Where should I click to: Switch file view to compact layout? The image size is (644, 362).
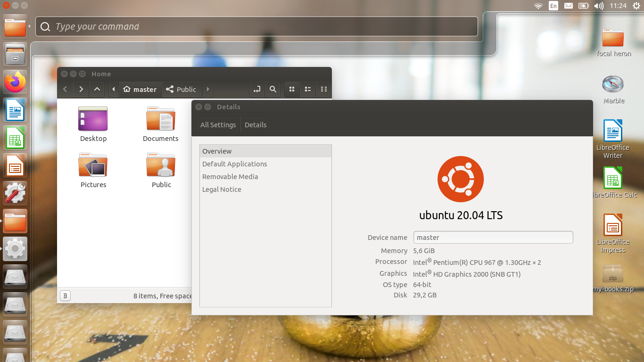point(323,89)
